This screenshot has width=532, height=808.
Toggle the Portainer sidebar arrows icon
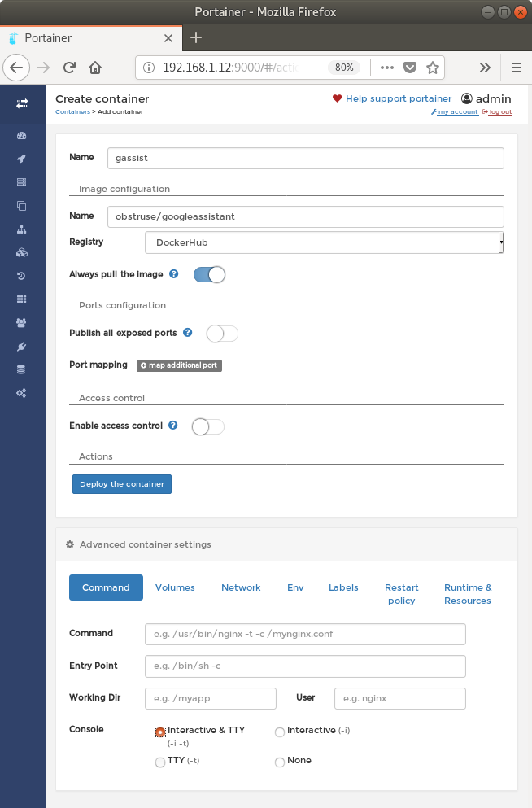tap(22, 103)
